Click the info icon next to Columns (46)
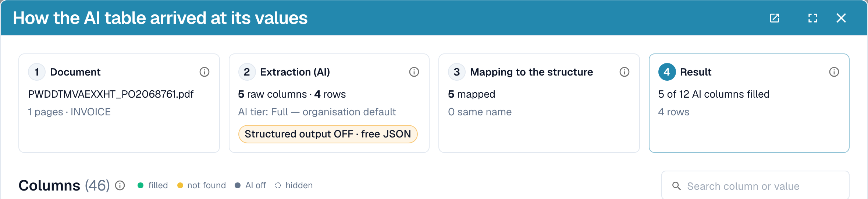868x199 pixels. tap(120, 185)
